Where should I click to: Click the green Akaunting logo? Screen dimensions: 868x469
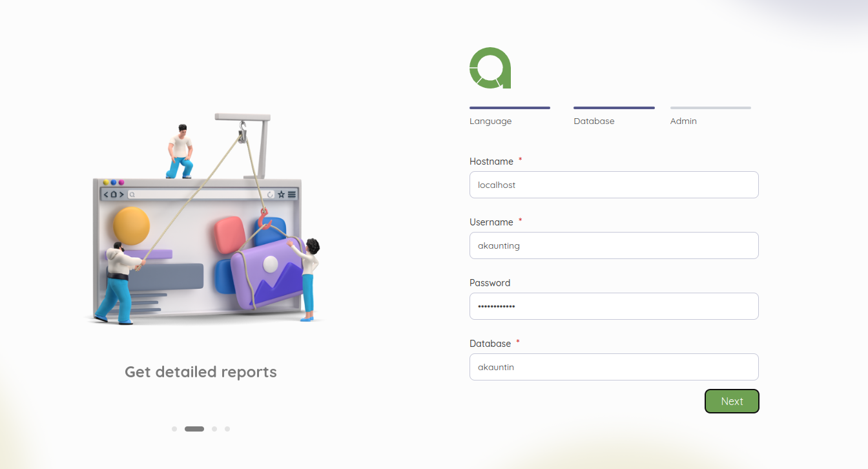click(490, 68)
